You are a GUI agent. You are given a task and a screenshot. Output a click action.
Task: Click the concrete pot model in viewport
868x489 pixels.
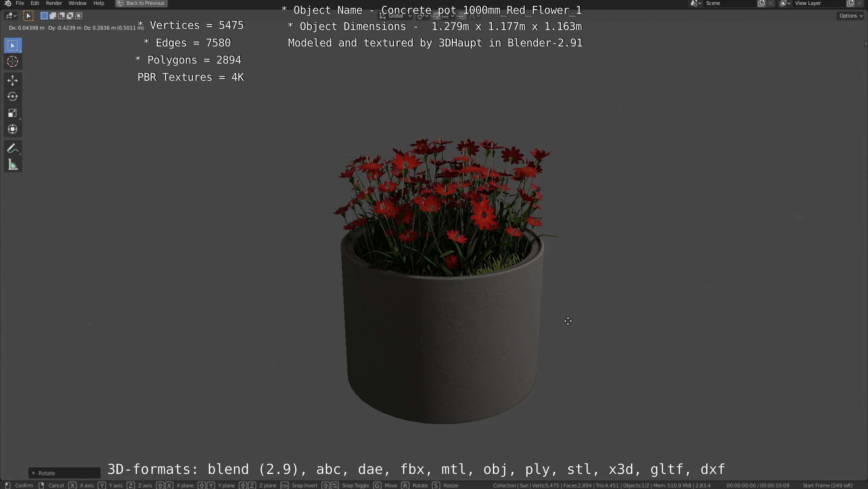pos(442,336)
